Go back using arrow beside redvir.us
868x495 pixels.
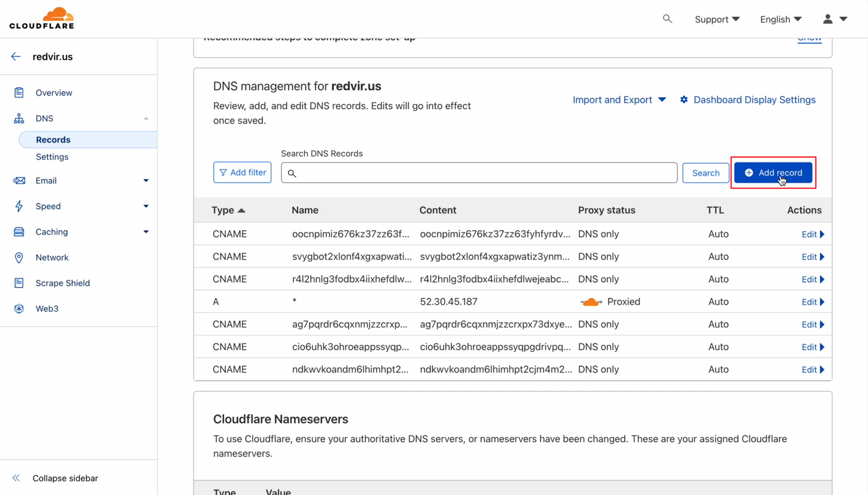[x=16, y=56]
